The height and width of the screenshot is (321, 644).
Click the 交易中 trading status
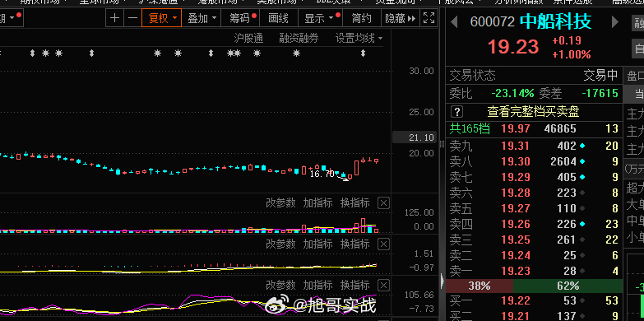tap(601, 75)
